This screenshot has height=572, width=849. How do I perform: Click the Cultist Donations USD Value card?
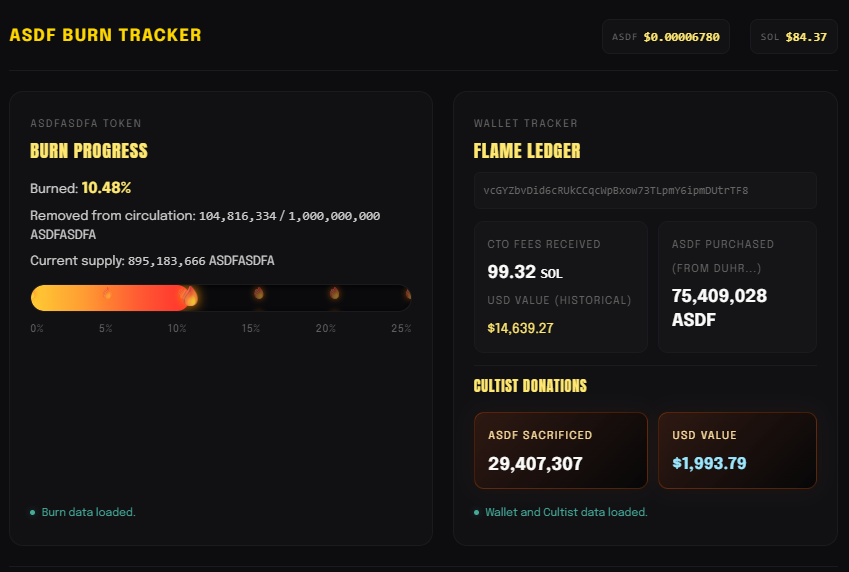click(x=737, y=451)
